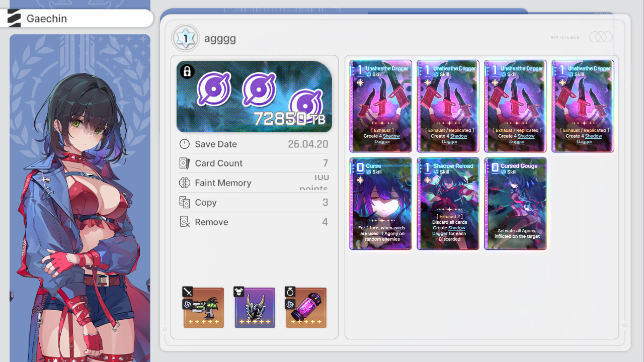Click the agggg save name field

220,38
